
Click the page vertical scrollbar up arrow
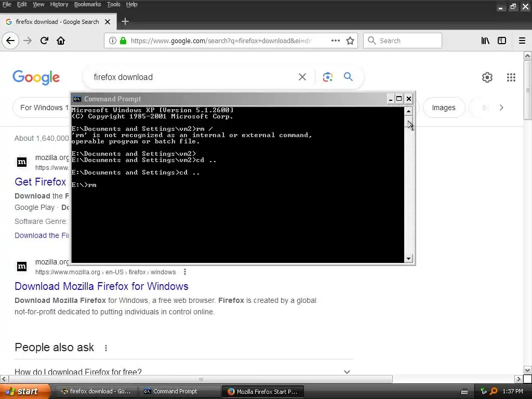pyautogui.click(x=528, y=56)
